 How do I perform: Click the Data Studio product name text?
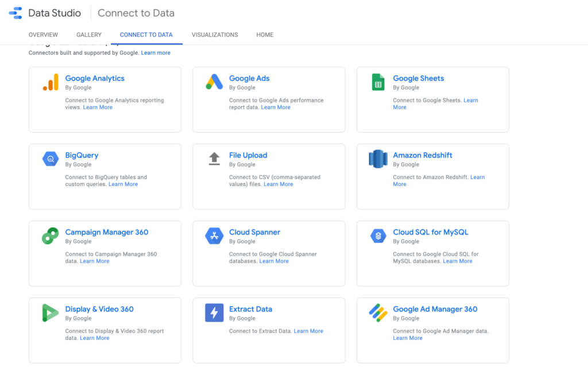coord(55,13)
